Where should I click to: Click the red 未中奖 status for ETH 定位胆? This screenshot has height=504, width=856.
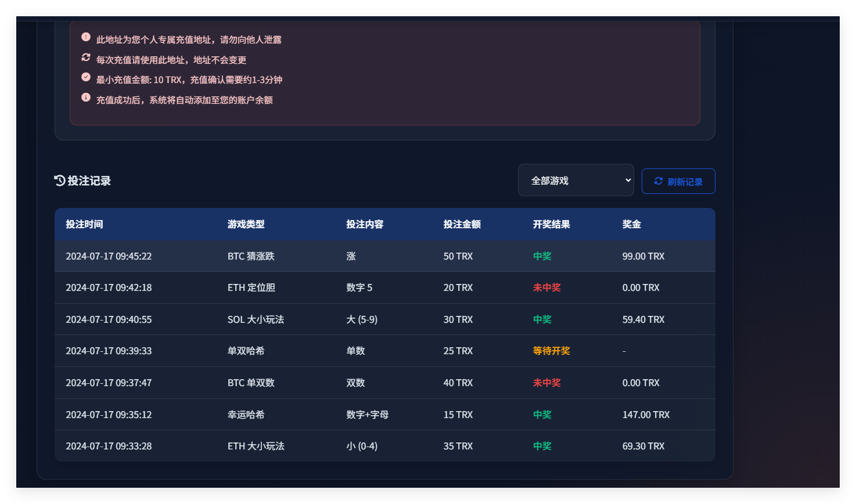click(x=546, y=287)
